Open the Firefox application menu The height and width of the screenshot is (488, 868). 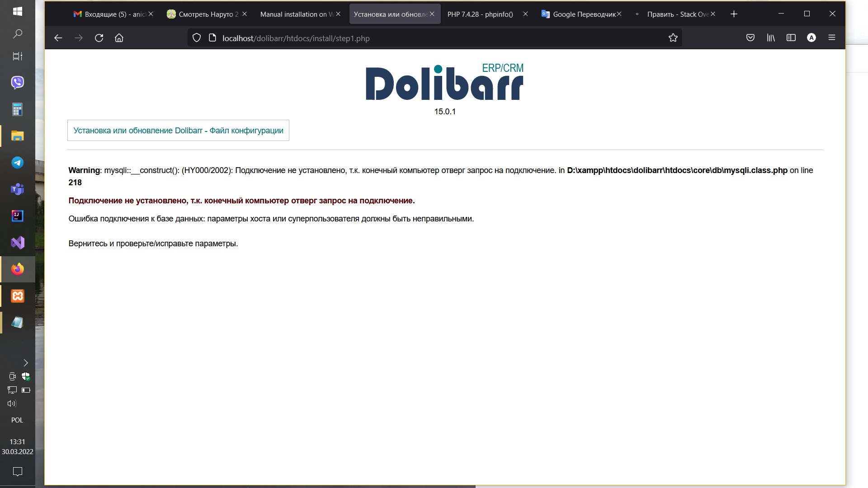832,38
